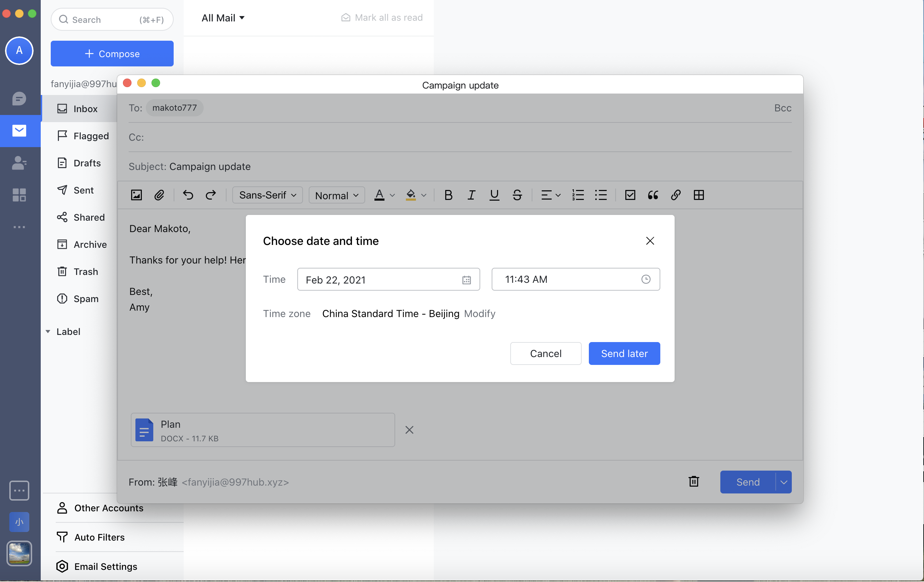Screen dimensions: 924x582
Task: Confirm scheduling with Send later
Action: tap(624, 353)
